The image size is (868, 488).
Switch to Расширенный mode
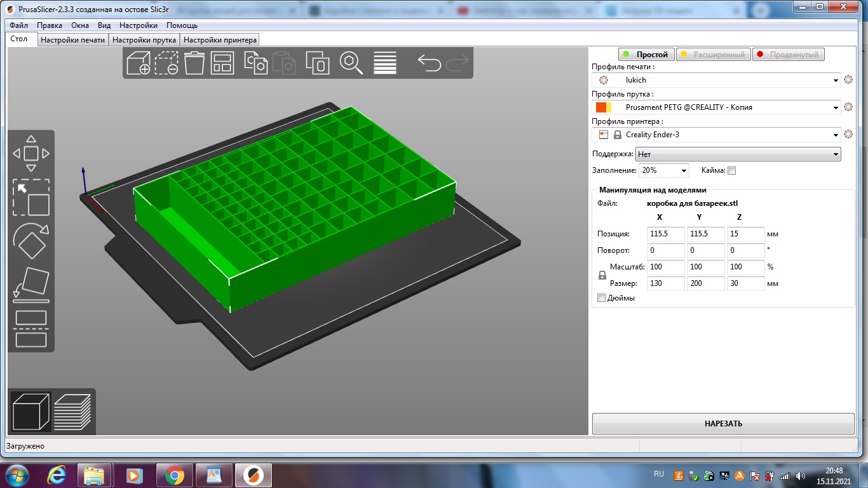(x=713, y=55)
